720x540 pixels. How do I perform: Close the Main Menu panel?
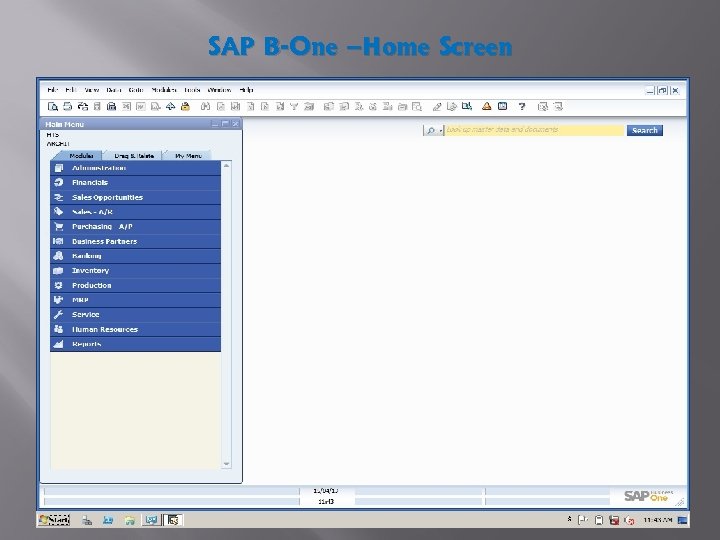(235, 124)
